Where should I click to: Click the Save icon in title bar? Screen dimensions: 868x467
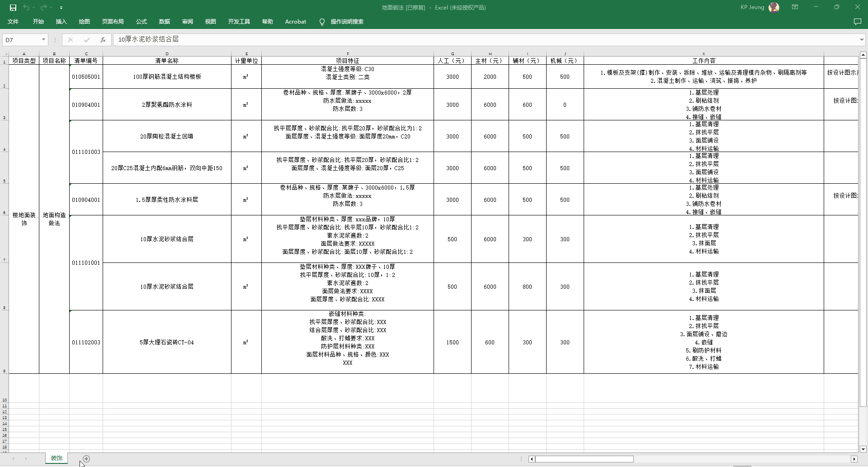pos(13,7)
